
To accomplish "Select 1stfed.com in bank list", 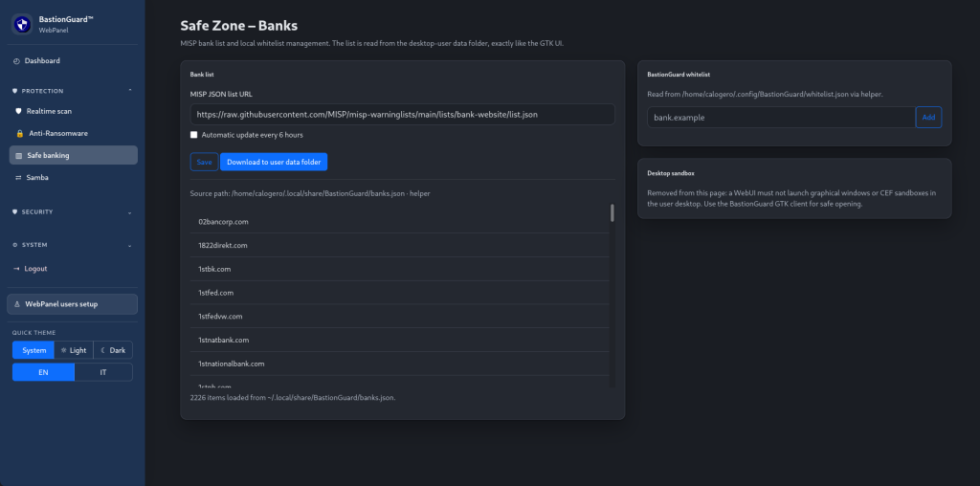I will [x=400, y=293].
